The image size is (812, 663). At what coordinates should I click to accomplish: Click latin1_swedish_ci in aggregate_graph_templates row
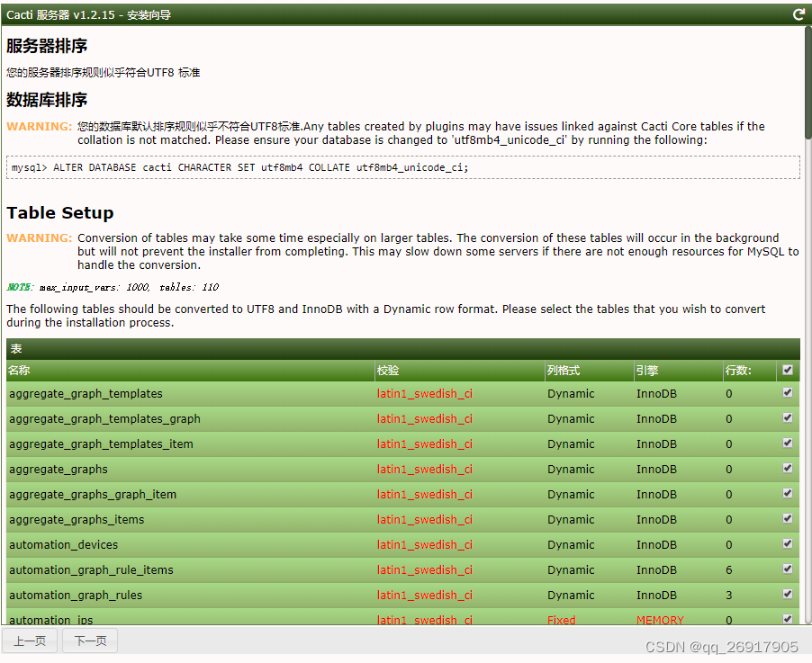click(x=425, y=394)
